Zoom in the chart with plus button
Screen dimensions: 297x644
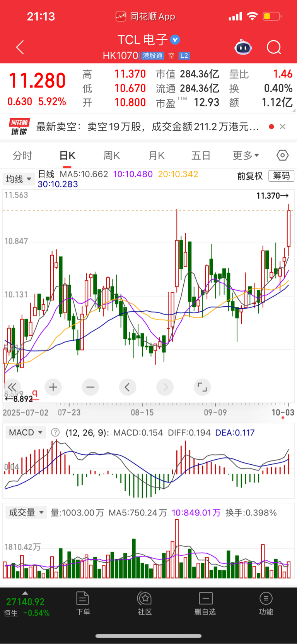(x=53, y=387)
